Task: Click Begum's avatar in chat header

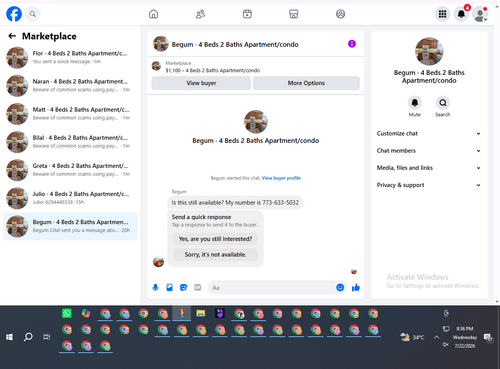Action: coord(161,44)
